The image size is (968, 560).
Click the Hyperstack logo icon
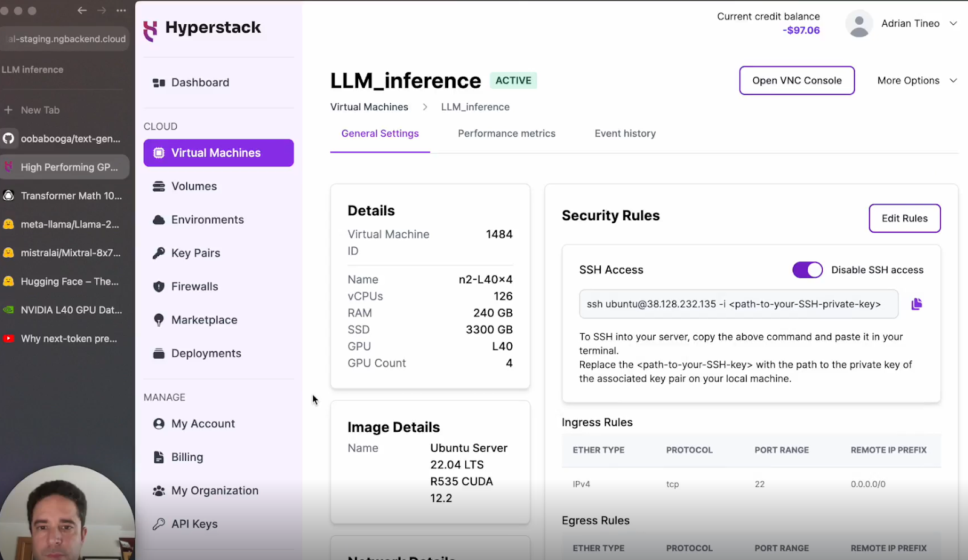coord(150,30)
